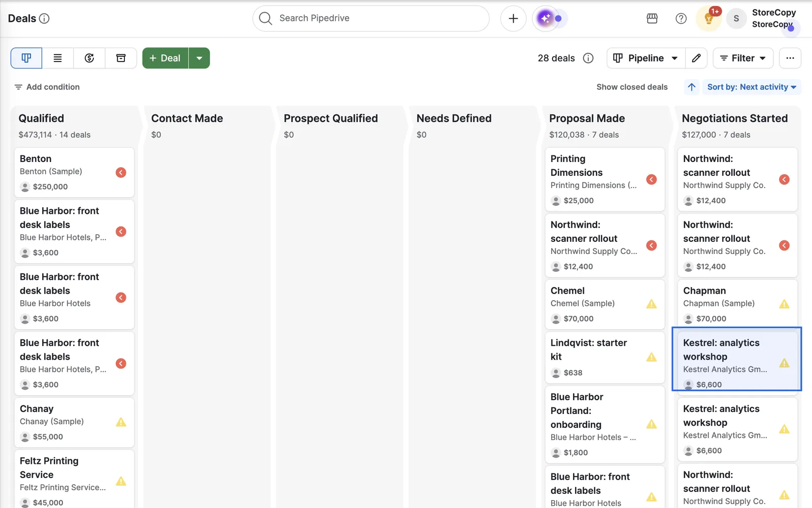Image resolution: width=812 pixels, height=508 pixels.
Task: Open the help question mark icon
Action: pos(681,18)
